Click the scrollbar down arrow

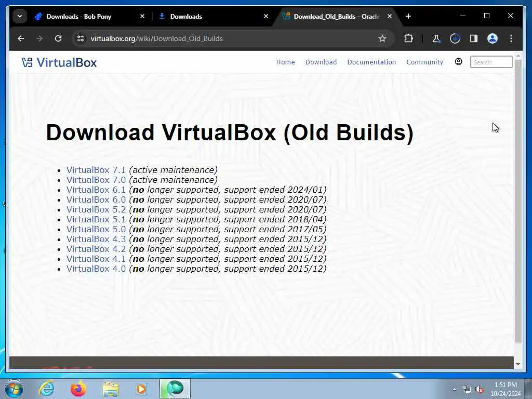click(518, 364)
